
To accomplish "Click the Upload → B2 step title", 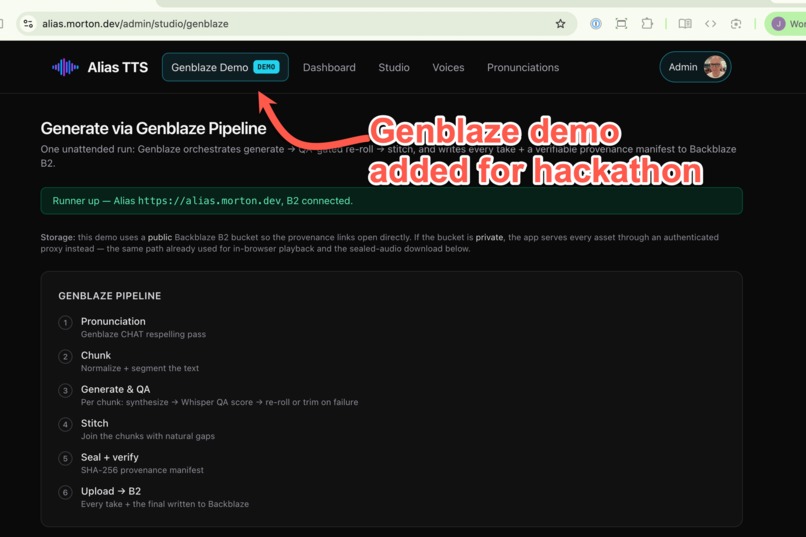I will point(111,491).
